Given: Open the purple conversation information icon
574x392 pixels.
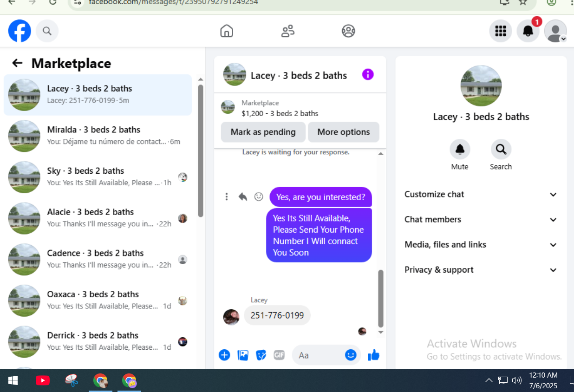Looking at the screenshot, I should [368, 74].
